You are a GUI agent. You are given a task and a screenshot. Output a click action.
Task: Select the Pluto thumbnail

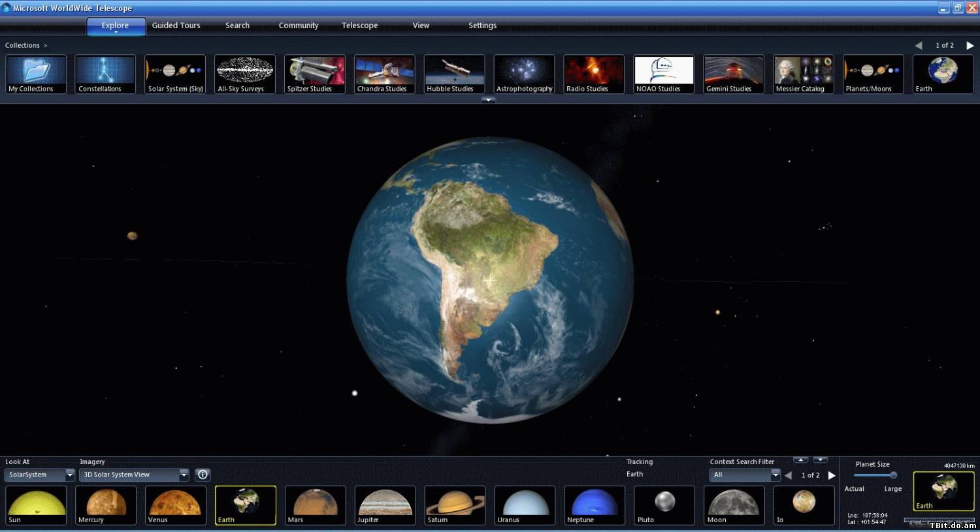click(x=664, y=505)
